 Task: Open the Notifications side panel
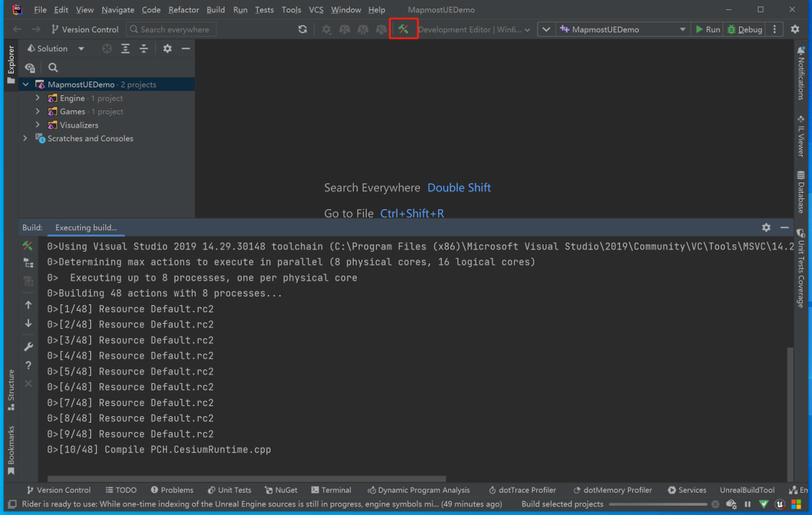(801, 74)
